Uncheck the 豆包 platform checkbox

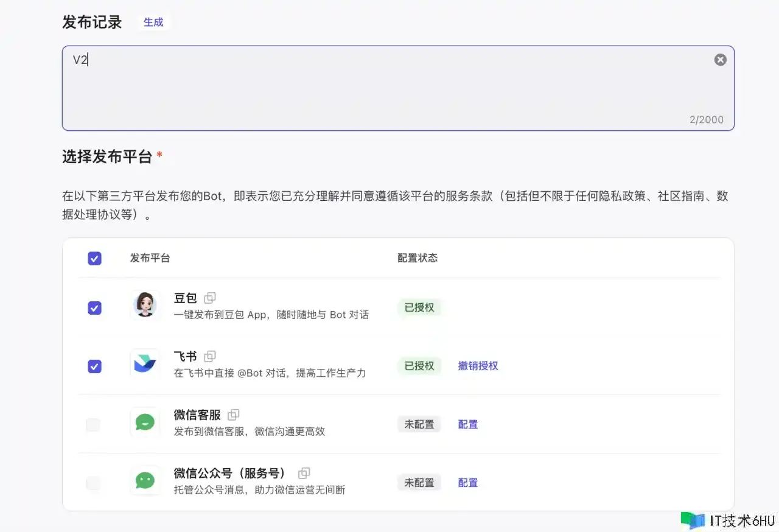(x=94, y=308)
